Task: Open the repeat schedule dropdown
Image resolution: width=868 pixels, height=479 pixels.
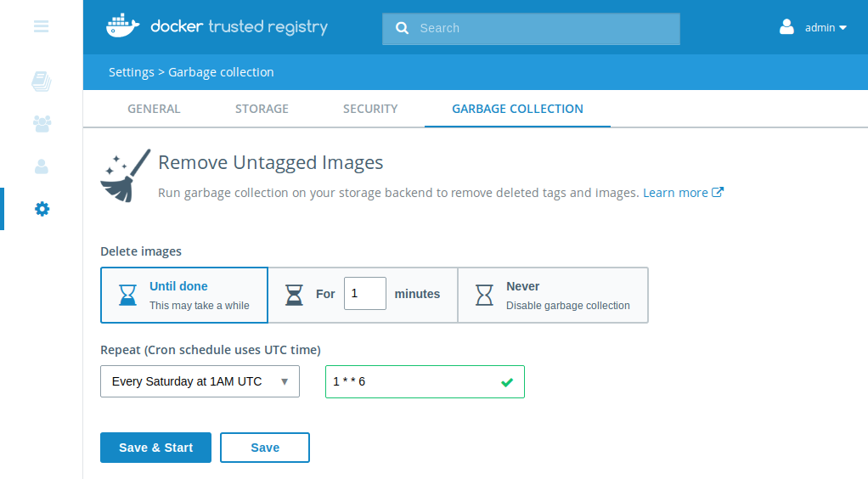Action: pos(200,381)
